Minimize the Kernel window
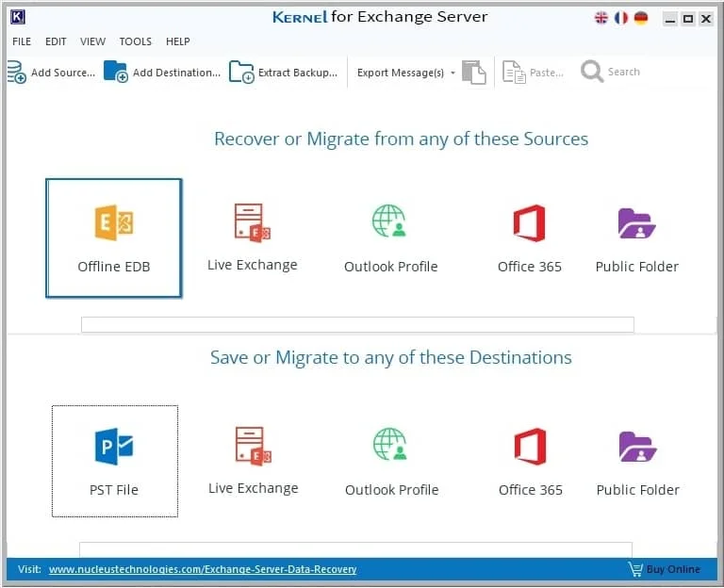Screen dimensions: 724x588 pyautogui.click(x=670, y=19)
